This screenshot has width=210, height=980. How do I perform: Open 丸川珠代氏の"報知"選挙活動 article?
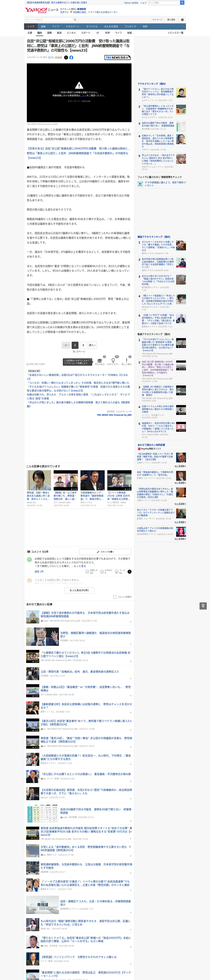[86, 923]
